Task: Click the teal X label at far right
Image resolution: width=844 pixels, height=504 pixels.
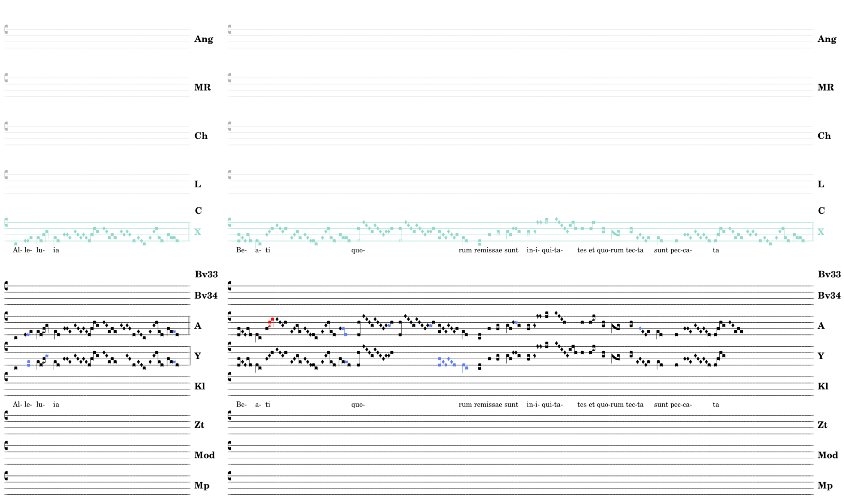Action: (x=821, y=232)
